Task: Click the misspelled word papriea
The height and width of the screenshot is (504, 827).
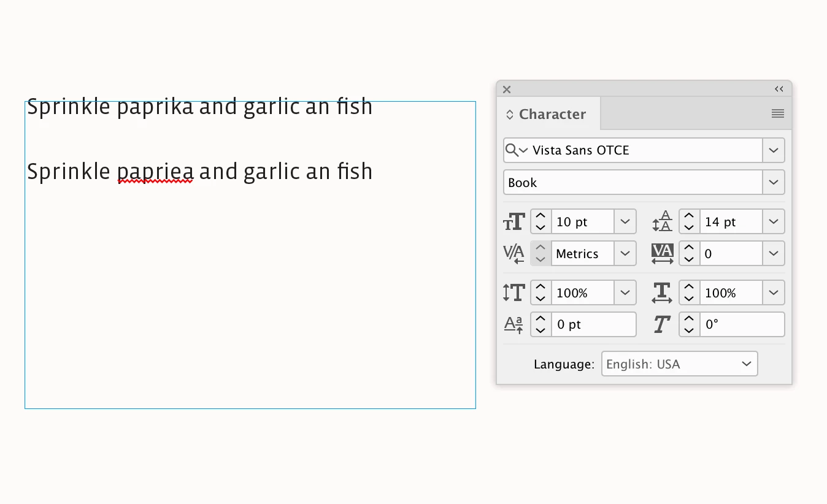Action: click(155, 171)
